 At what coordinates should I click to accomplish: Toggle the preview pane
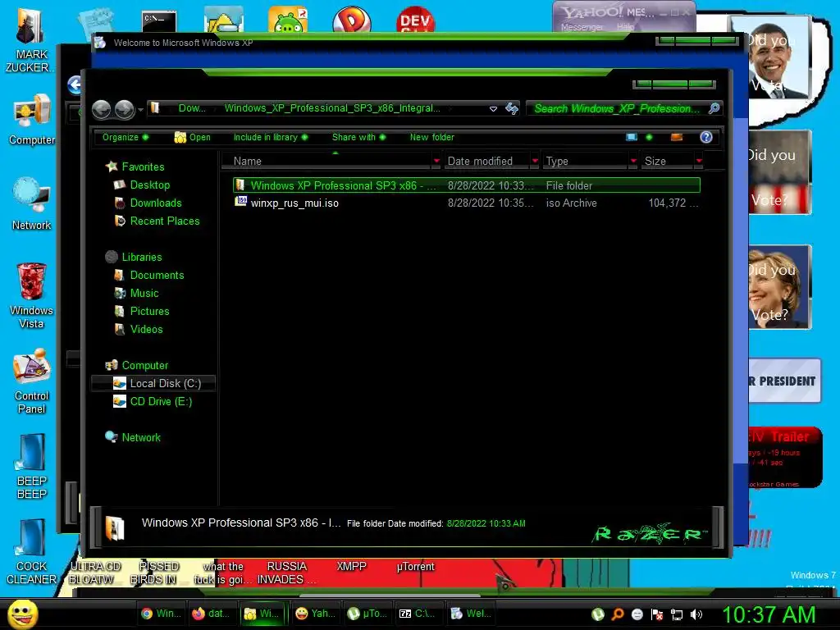[x=677, y=137]
